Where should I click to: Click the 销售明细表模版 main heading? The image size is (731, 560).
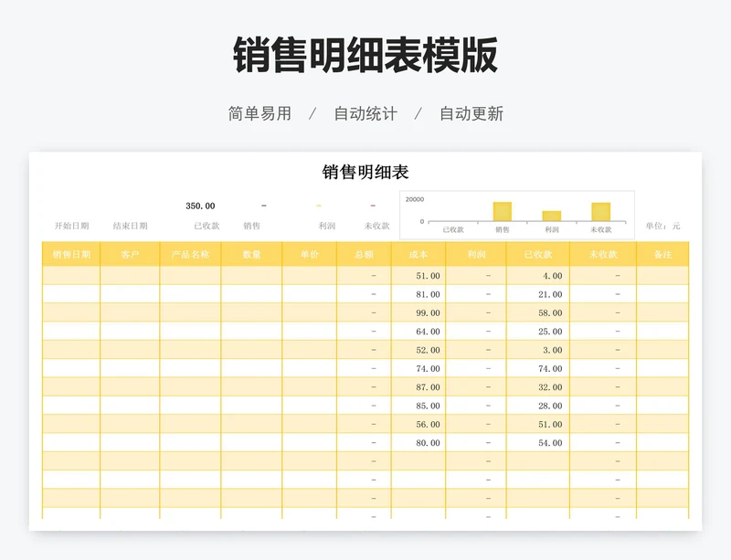[x=365, y=55]
